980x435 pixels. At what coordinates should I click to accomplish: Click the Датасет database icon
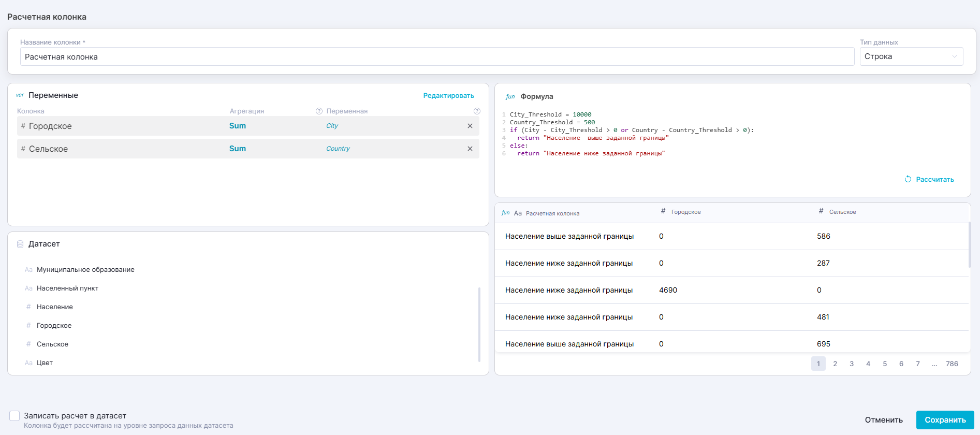pyautogui.click(x=20, y=244)
